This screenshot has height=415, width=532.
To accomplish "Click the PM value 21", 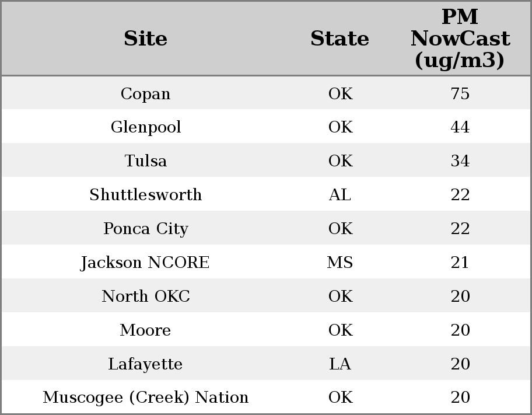I will coord(460,262).
